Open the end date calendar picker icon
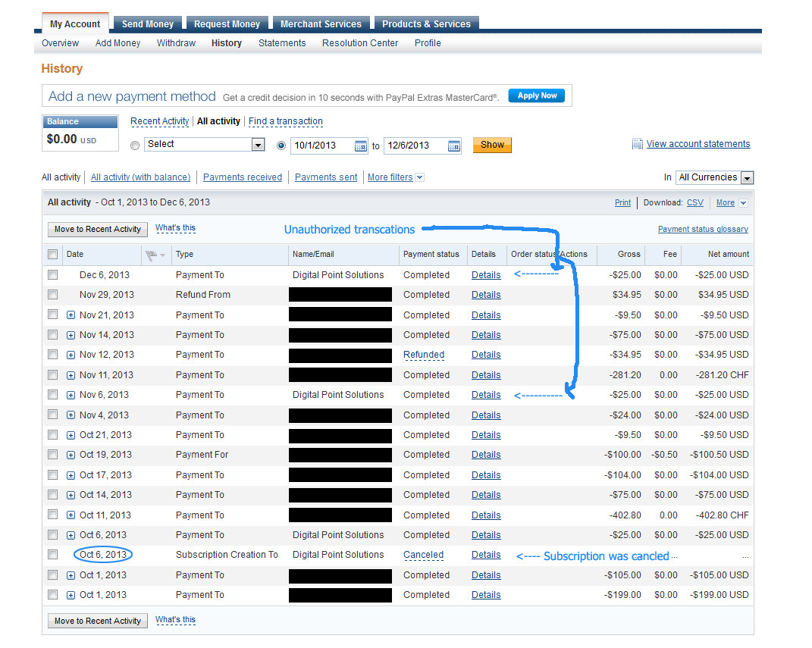This screenshot has height=648, width=812. coord(453,146)
